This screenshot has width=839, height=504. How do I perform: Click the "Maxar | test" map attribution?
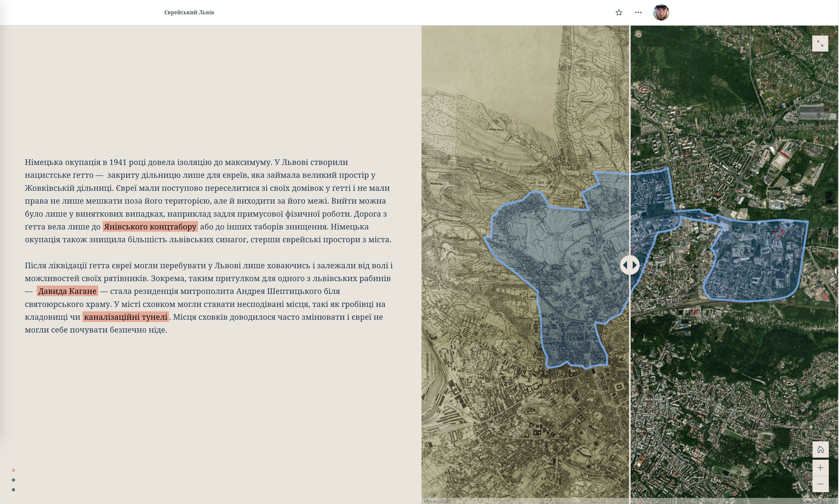point(436,501)
